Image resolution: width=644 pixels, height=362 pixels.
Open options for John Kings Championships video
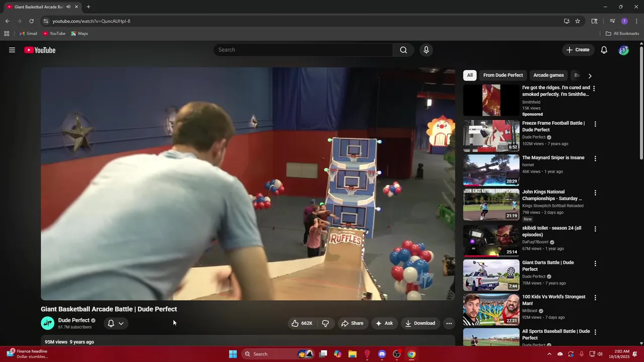coord(595,193)
